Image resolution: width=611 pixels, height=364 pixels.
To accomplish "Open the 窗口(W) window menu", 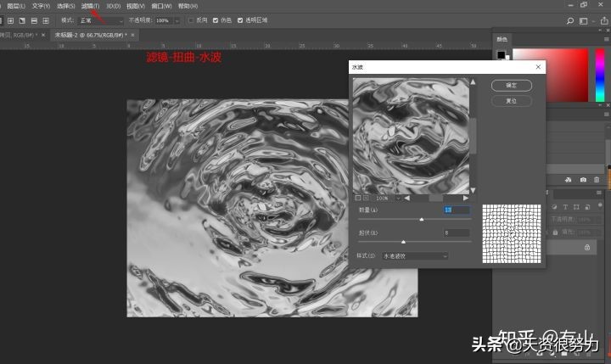I will 161,6.
